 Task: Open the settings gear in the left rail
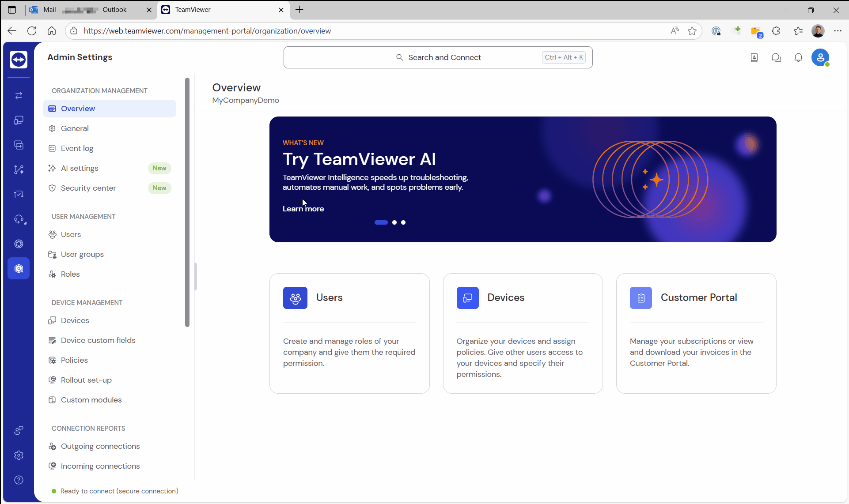click(19, 455)
